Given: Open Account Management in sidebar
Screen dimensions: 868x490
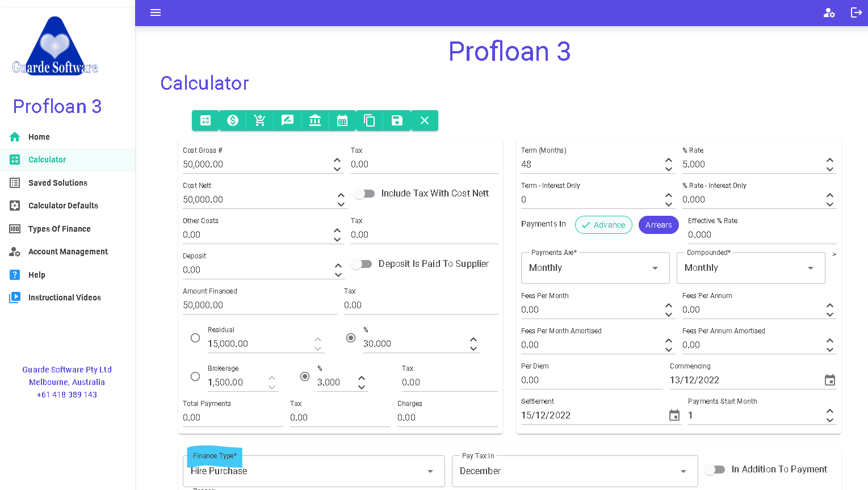Looking at the screenshot, I should pos(68,252).
